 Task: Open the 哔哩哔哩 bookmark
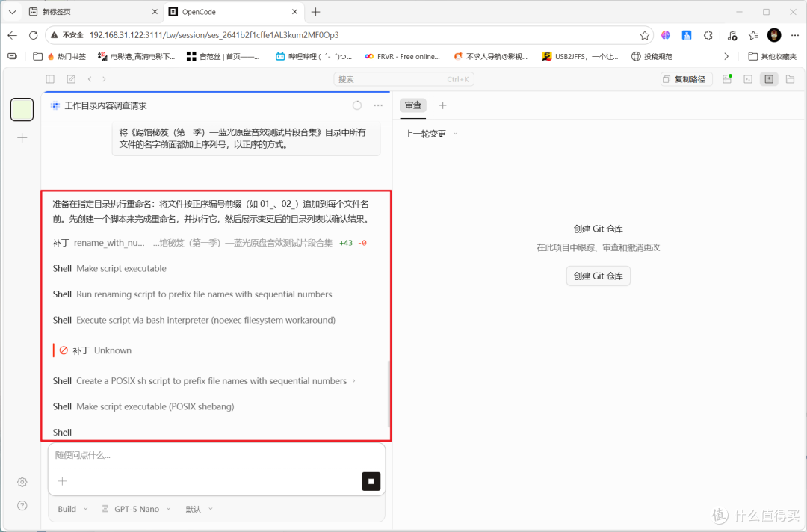click(314, 57)
